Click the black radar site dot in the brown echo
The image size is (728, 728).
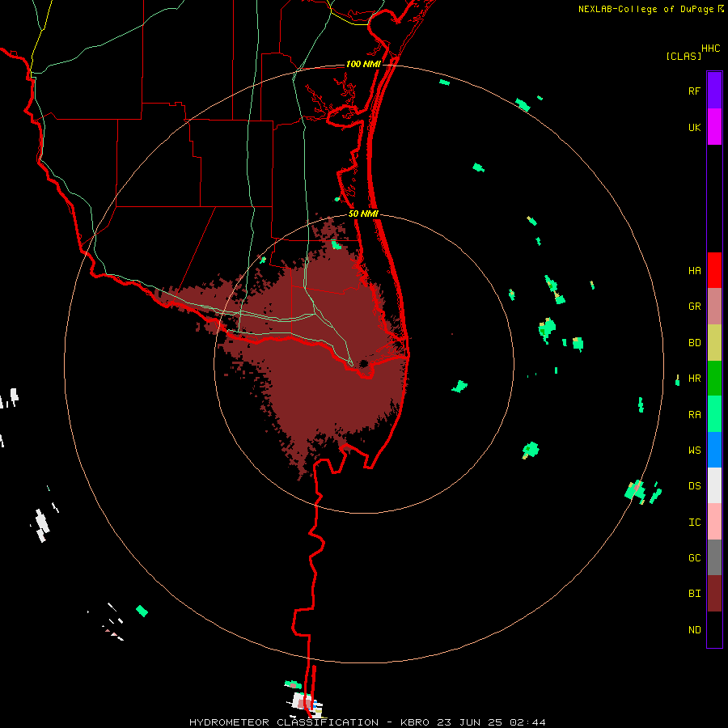click(363, 363)
